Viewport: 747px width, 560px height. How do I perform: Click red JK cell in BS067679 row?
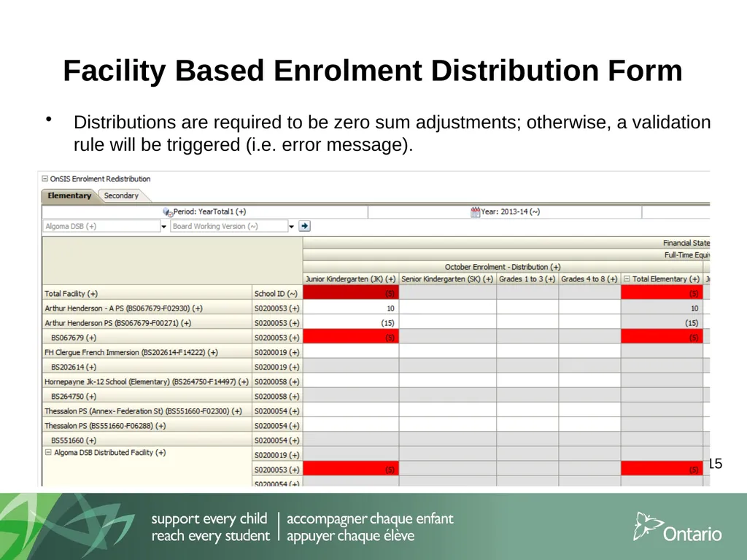point(351,338)
